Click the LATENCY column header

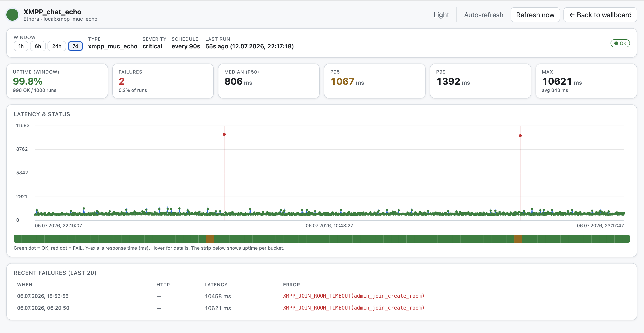click(x=216, y=285)
